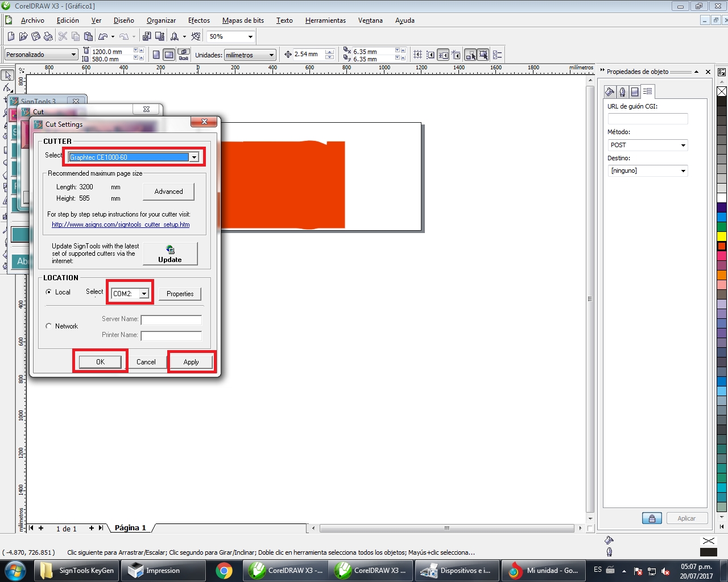728x582 pixels.
Task: Expand the Application launcher dropdown arrow
Action: click(x=184, y=37)
